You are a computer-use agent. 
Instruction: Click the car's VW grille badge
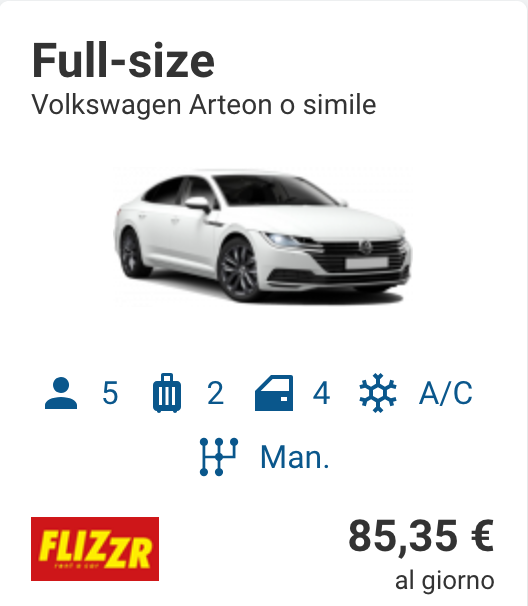click(365, 247)
